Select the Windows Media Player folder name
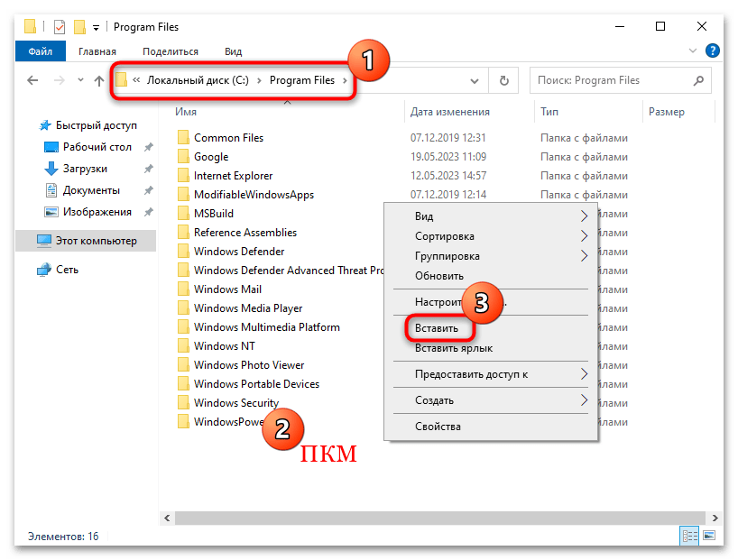 tap(248, 308)
